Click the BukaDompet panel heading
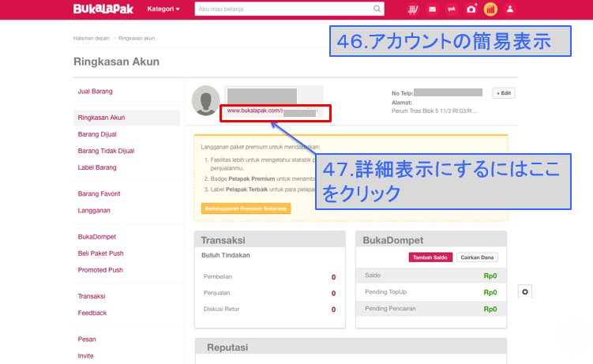The width and height of the screenshot is (593, 364). coord(393,240)
